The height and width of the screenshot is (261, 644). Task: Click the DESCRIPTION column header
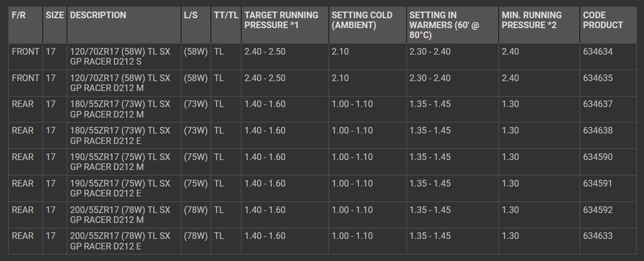tap(98, 15)
